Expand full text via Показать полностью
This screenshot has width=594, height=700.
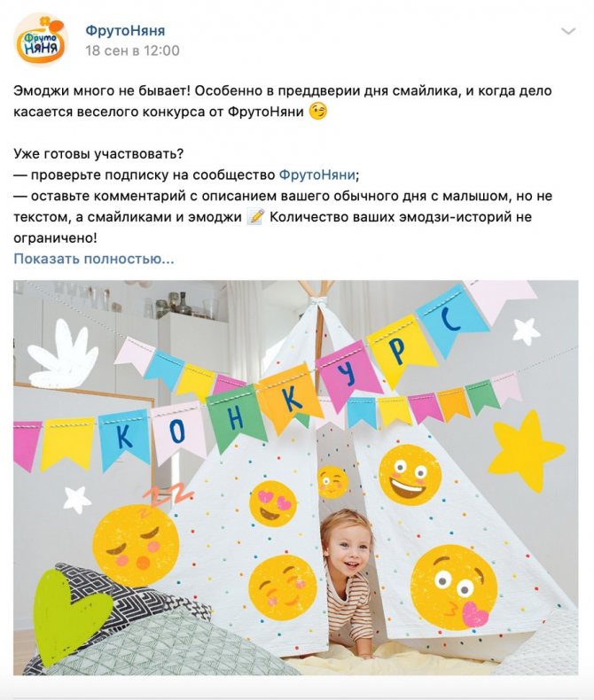point(94,259)
